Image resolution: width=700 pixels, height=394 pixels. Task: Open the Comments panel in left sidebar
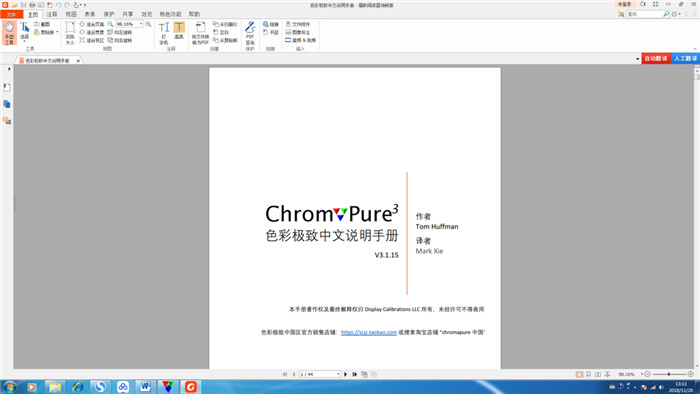point(7,121)
